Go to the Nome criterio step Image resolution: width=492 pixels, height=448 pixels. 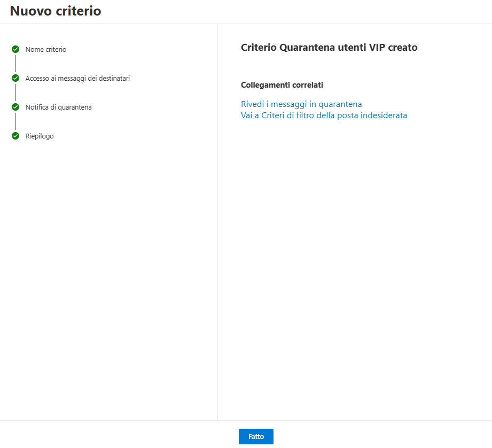46,50
